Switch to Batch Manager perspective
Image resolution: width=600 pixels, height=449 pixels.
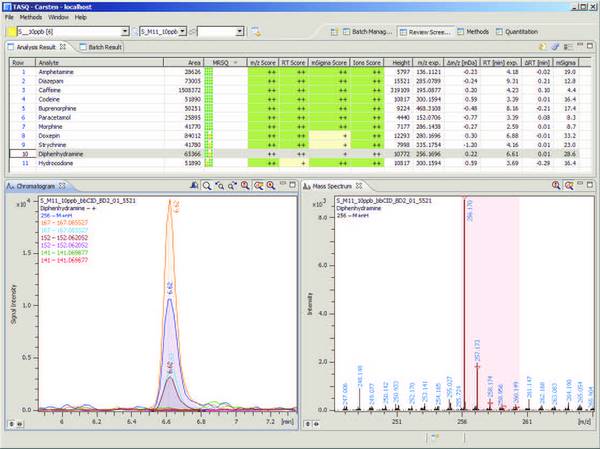pos(368,32)
